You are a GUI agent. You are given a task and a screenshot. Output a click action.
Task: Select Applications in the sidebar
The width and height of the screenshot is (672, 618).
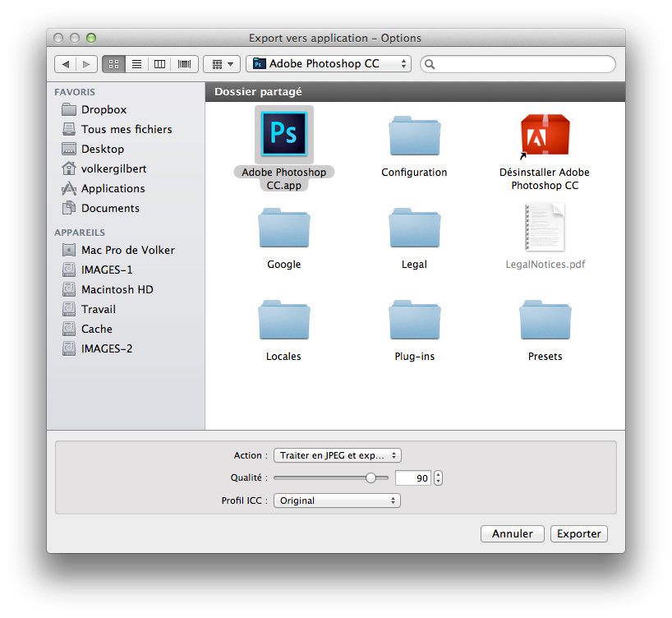104,189
